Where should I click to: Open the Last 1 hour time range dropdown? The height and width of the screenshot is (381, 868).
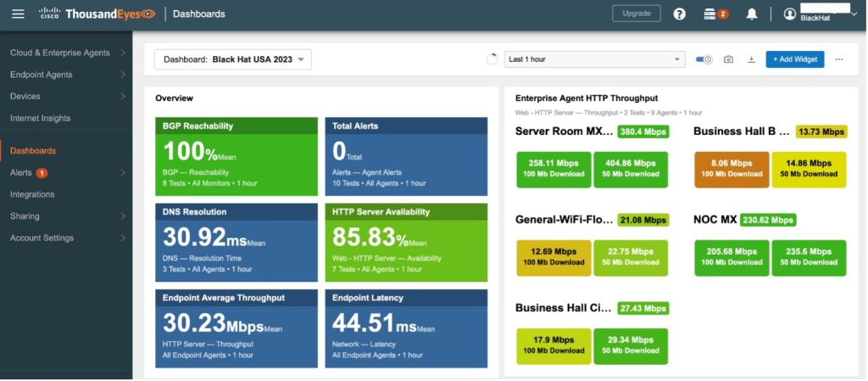tap(593, 59)
